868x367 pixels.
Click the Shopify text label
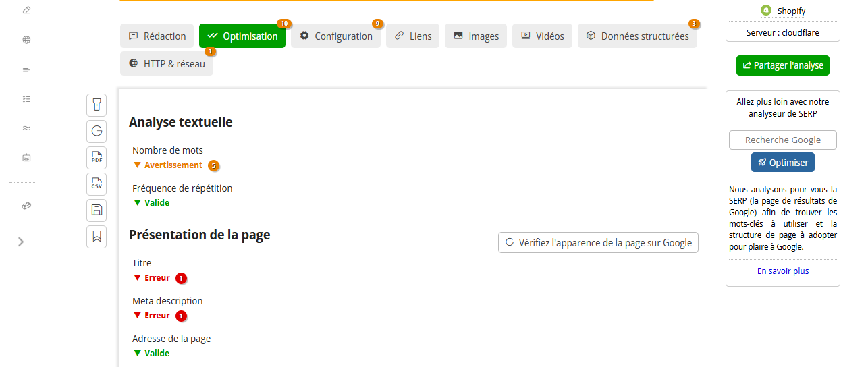coord(791,11)
